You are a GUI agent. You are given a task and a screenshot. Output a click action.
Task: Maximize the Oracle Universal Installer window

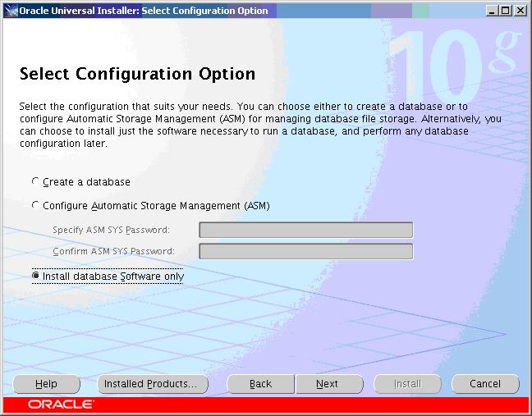coord(506,11)
